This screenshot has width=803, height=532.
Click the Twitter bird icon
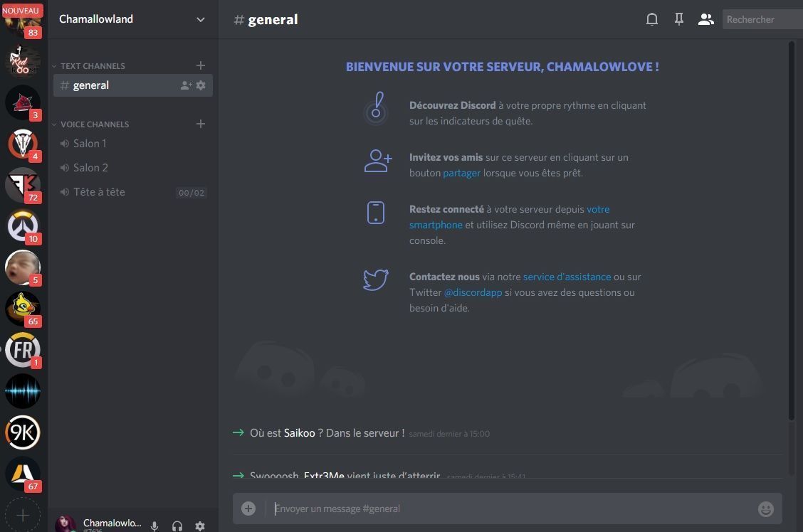point(376,280)
